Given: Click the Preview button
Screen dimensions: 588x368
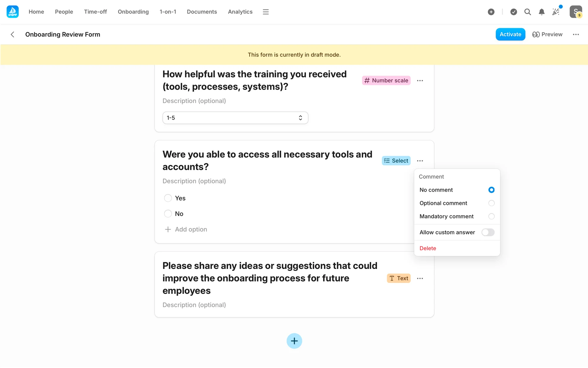Looking at the screenshot, I should pos(547,34).
